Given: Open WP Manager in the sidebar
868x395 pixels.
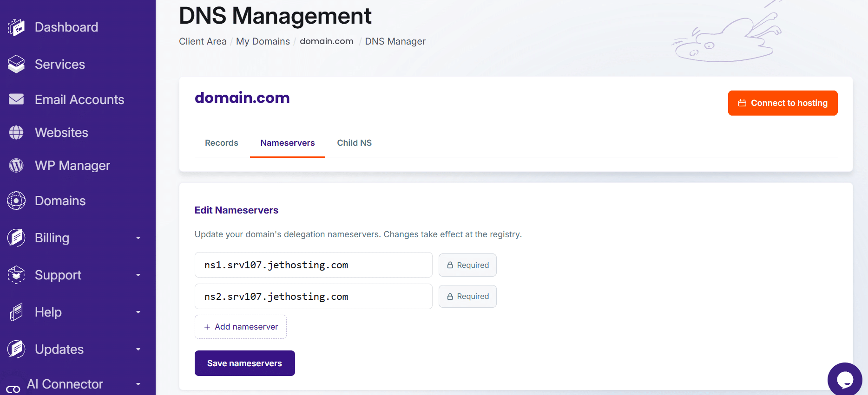Looking at the screenshot, I should pos(72,165).
